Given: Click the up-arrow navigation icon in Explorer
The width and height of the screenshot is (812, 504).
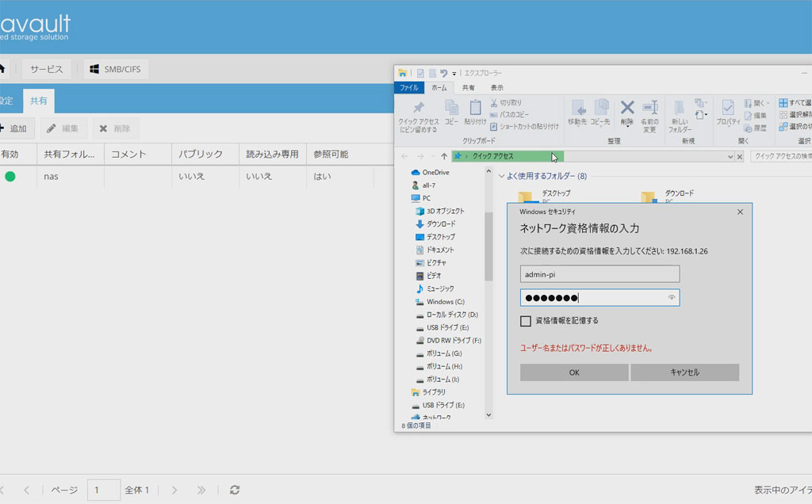Looking at the screenshot, I should pos(444,157).
